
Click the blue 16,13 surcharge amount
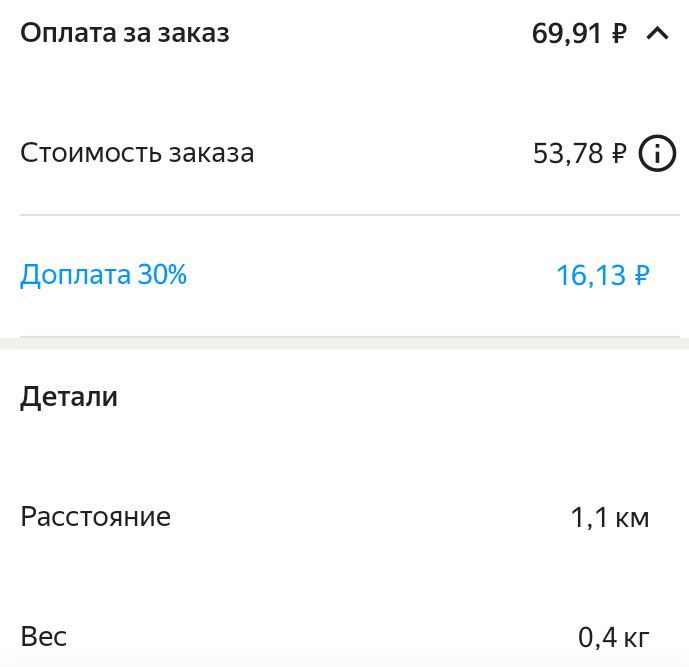[590, 276]
